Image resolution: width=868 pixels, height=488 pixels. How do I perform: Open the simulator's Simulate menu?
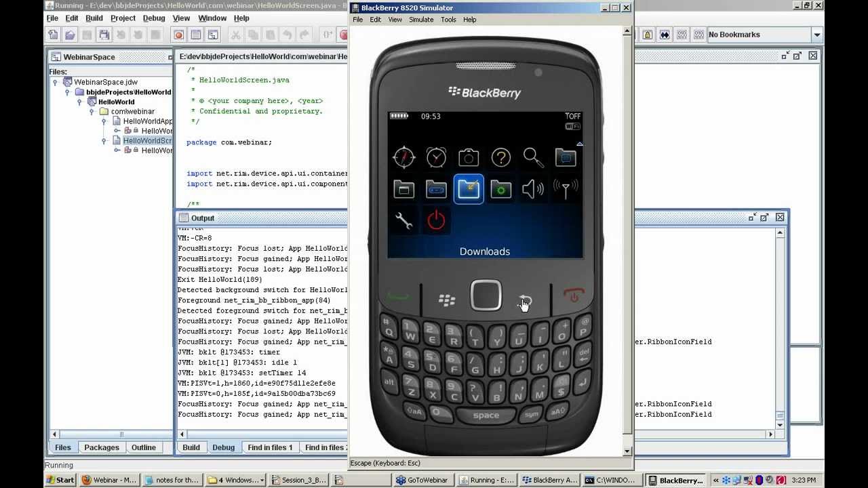(421, 20)
